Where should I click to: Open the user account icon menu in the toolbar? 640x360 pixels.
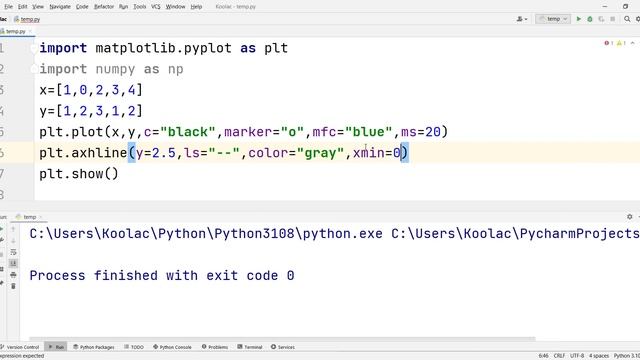(522, 19)
